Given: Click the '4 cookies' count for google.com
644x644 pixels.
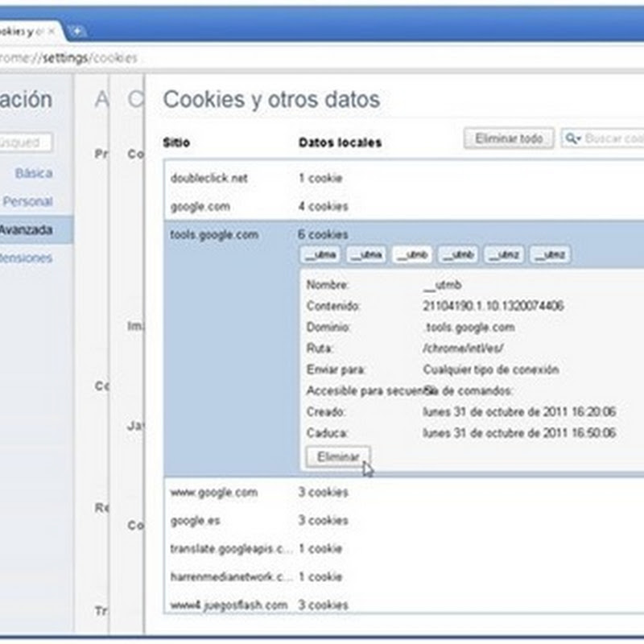Looking at the screenshot, I should [x=324, y=206].
